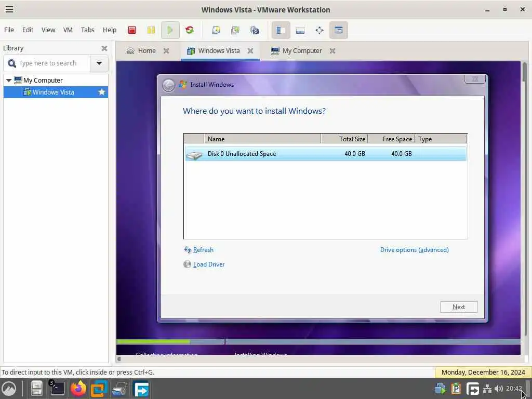Open the network tray icon

(x=487, y=389)
